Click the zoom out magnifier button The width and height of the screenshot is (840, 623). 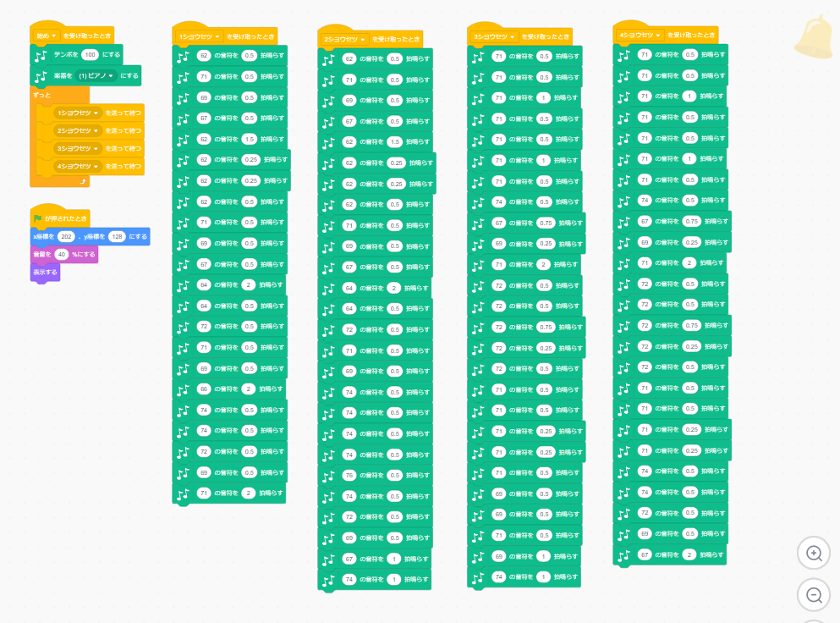tap(815, 595)
